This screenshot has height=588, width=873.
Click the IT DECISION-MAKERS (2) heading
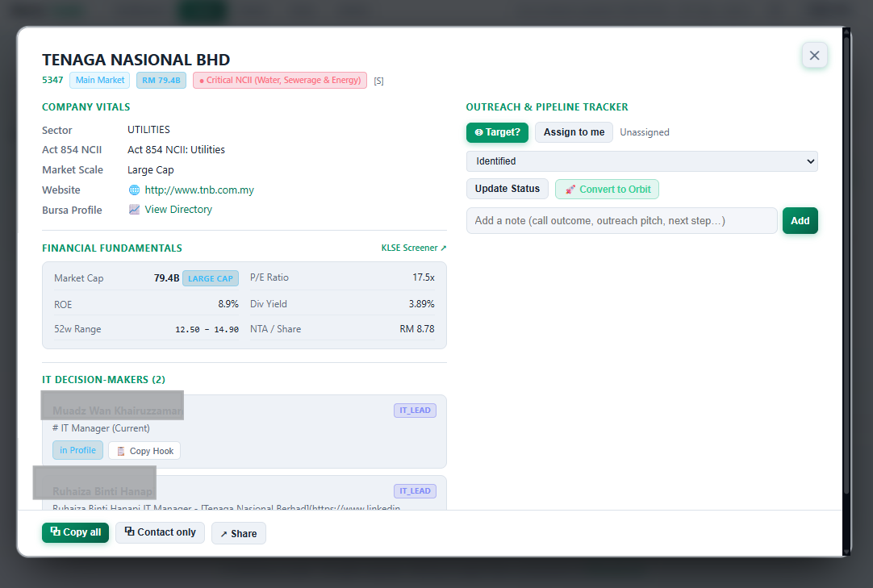click(x=103, y=380)
